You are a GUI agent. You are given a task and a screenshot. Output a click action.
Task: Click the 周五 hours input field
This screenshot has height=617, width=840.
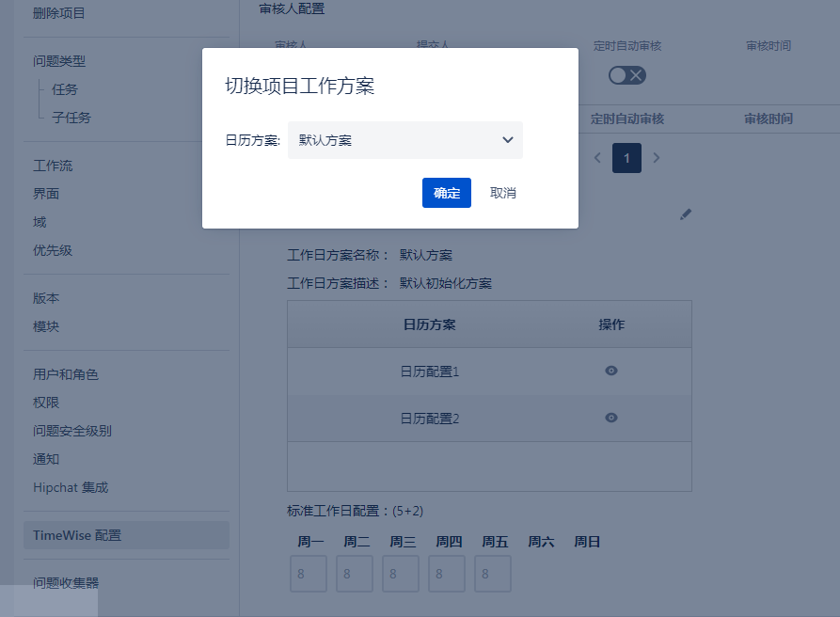(493, 574)
